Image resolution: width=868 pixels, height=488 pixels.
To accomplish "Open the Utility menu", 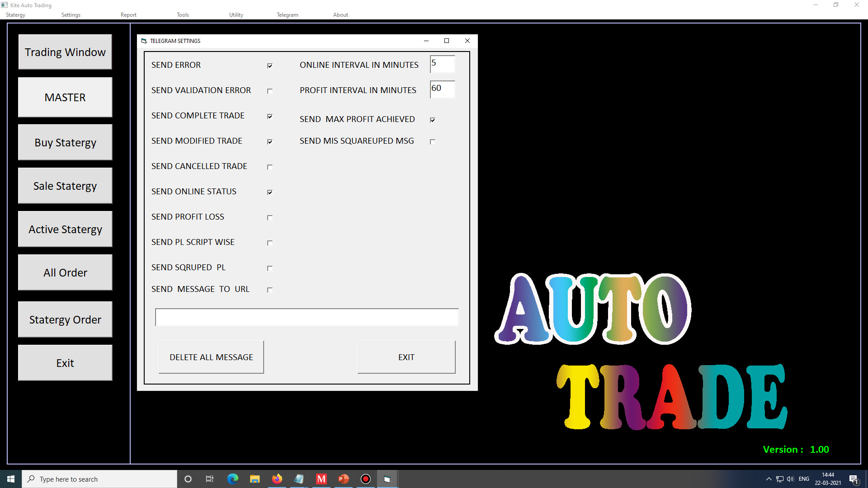I will click(x=236, y=15).
